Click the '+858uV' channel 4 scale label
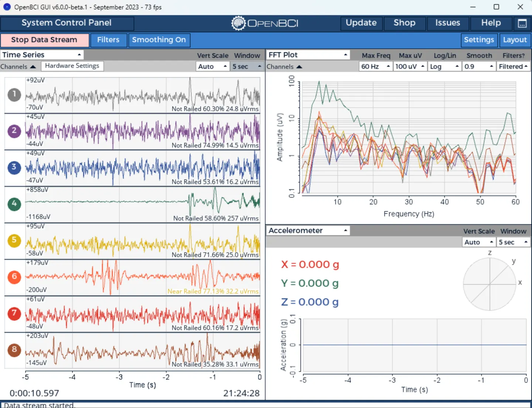The width and height of the screenshot is (532, 408). (x=37, y=190)
